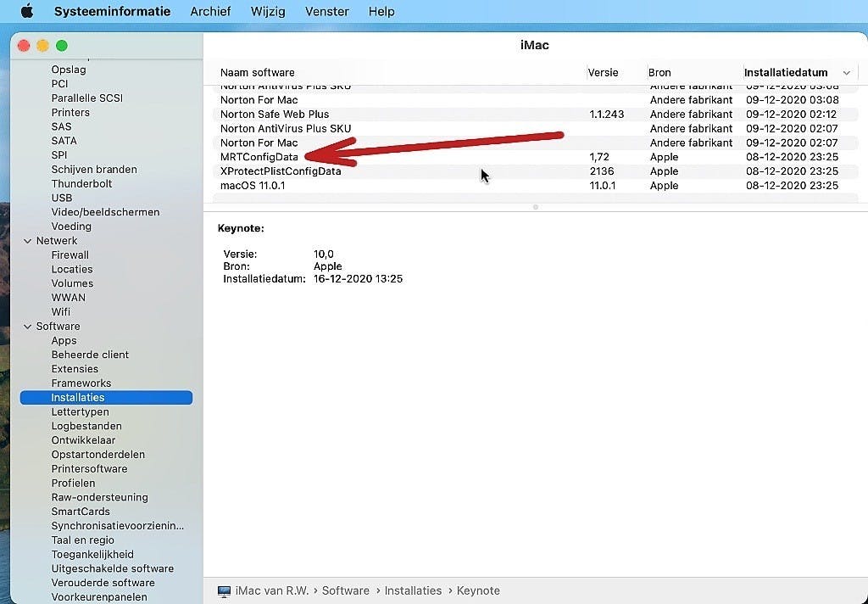The width and height of the screenshot is (868, 604).
Task: Open the Wijzig menu
Action: [267, 11]
